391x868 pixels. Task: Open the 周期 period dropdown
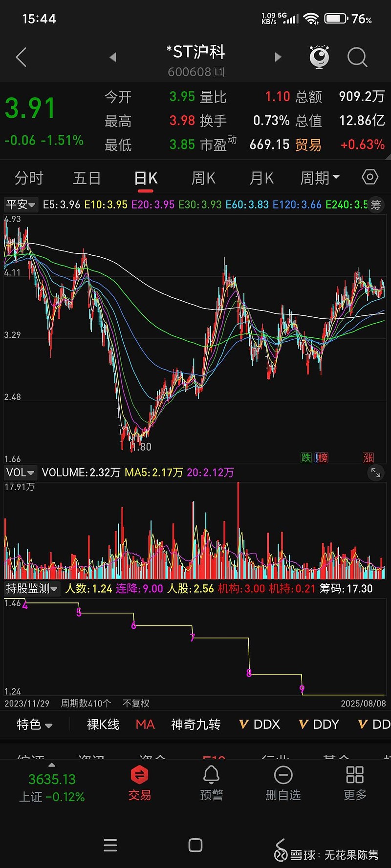320,178
